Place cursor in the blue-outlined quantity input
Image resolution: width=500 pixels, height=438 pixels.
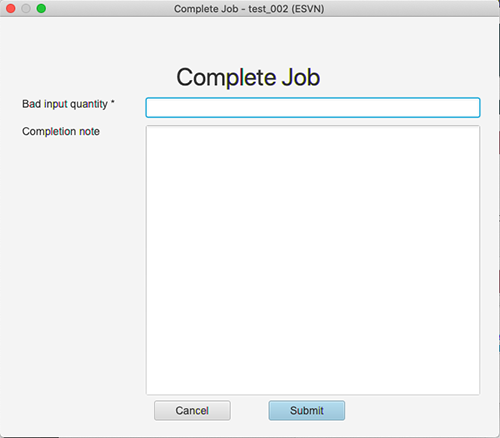[x=313, y=107]
